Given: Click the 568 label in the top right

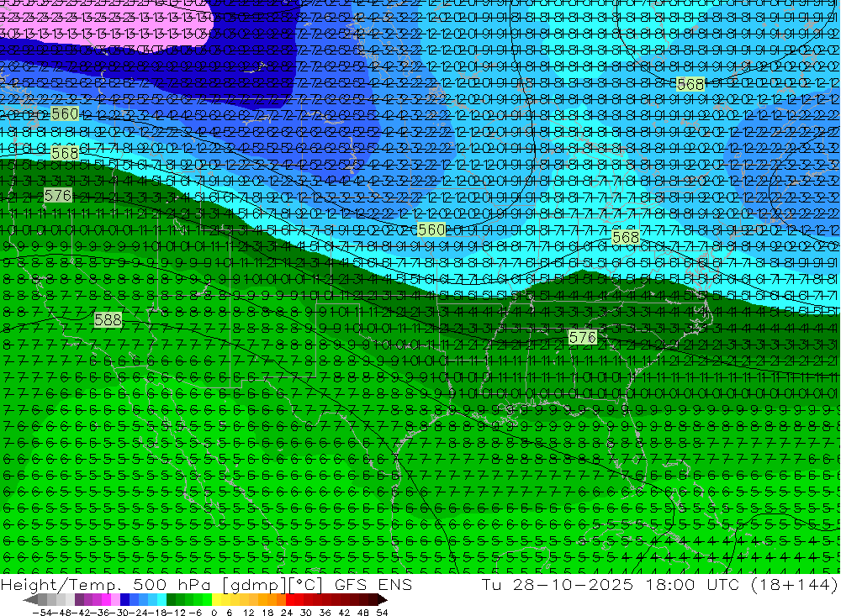Looking at the screenshot, I should coord(690,84).
